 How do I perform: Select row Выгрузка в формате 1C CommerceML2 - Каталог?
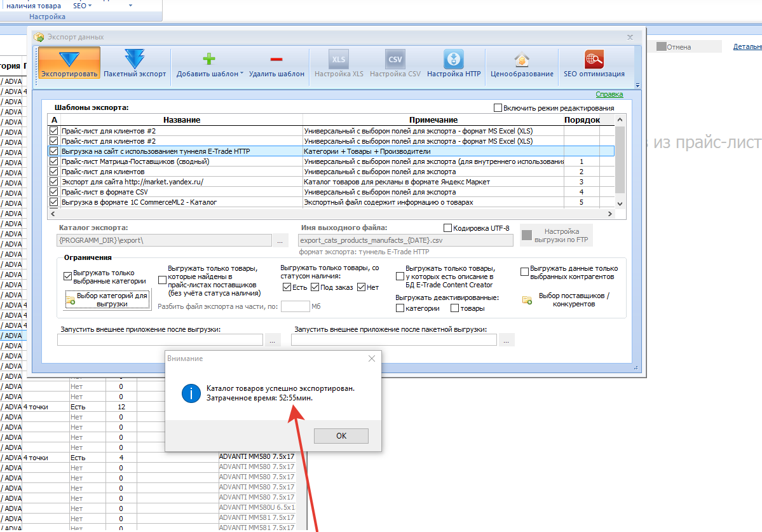pyautogui.click(x=330, y=202)
